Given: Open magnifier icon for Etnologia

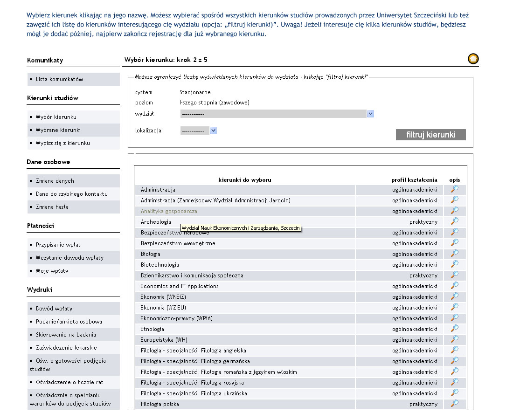Looking at the screenshot, I should pos(454,329).
